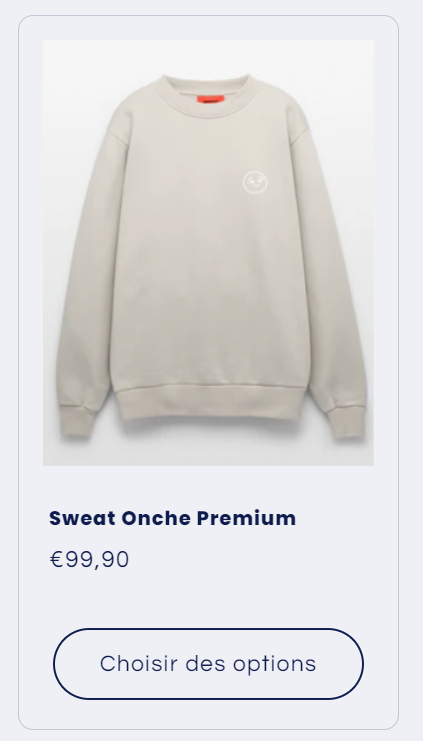Click the sweatshirt's left sleeve cuff
Viewport: 423px width, 741px height.
point(78,420)
